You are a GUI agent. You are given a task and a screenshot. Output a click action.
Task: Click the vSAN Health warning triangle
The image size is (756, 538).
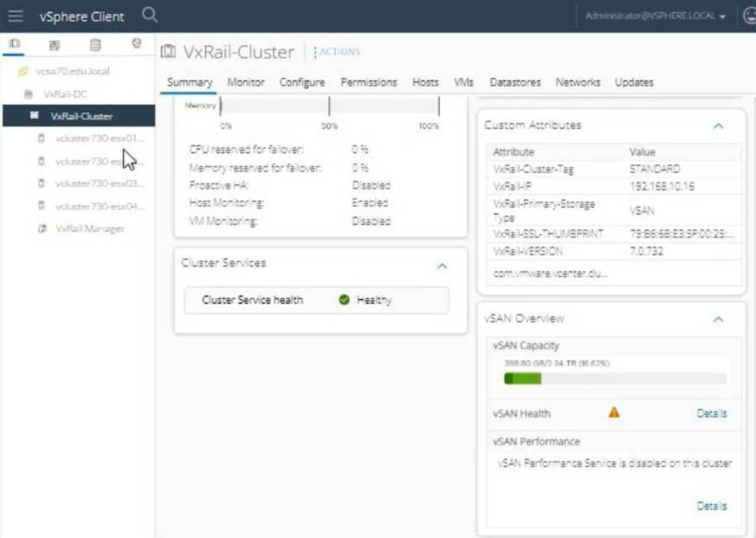[x=614, y=413]
